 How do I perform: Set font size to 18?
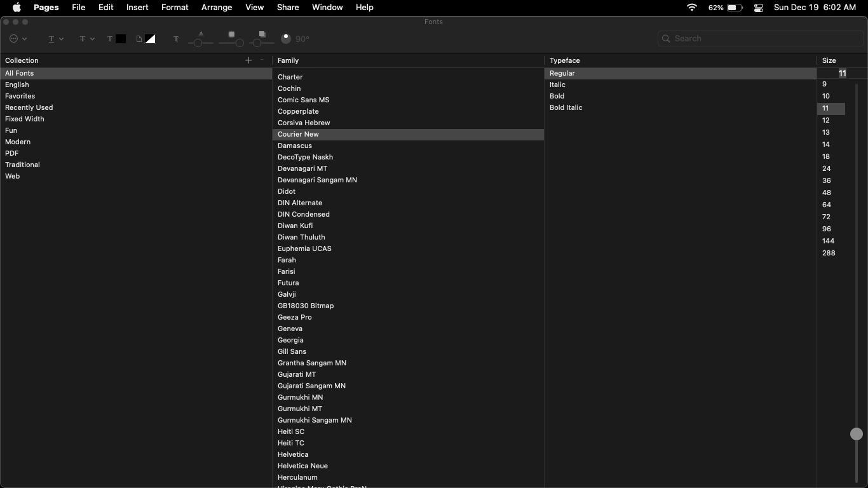(831, 156)
